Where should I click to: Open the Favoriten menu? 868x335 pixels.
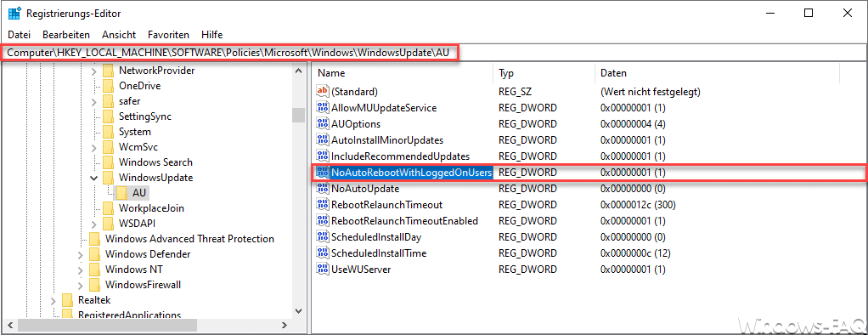pyautogui.click(x=168, y=34)
